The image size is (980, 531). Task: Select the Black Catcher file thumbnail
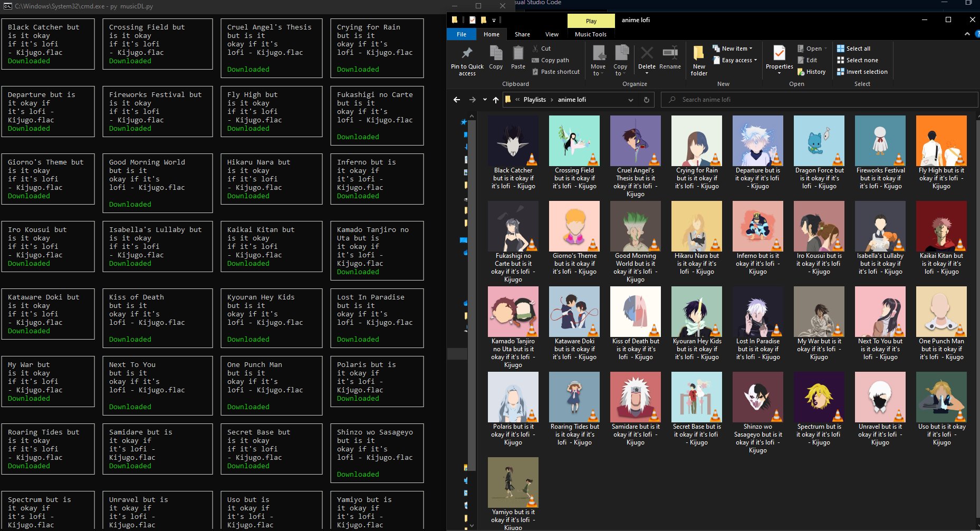point(513,141)
